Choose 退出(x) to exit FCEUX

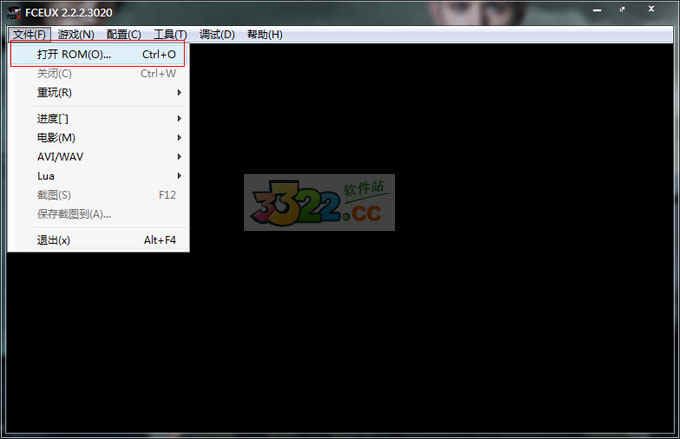tap(98, 240)
